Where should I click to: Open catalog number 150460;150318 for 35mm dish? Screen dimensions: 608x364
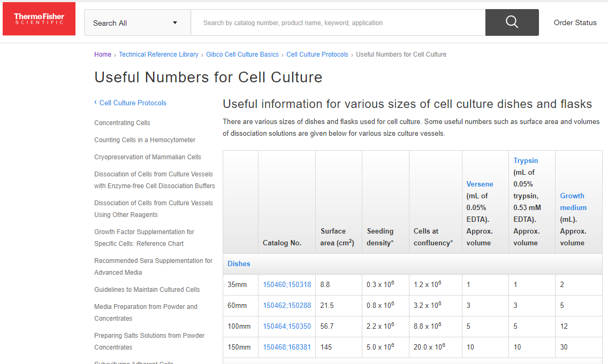click(x=286, y=285)
